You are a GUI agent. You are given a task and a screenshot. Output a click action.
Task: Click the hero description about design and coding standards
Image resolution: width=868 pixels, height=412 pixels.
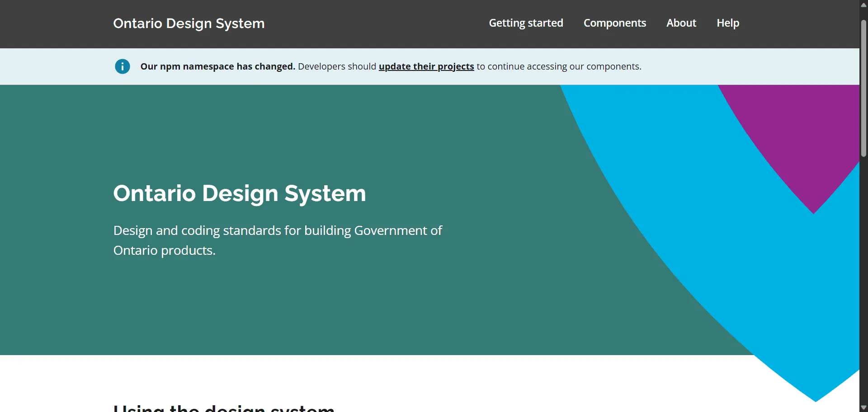click(x=277, y=231)
